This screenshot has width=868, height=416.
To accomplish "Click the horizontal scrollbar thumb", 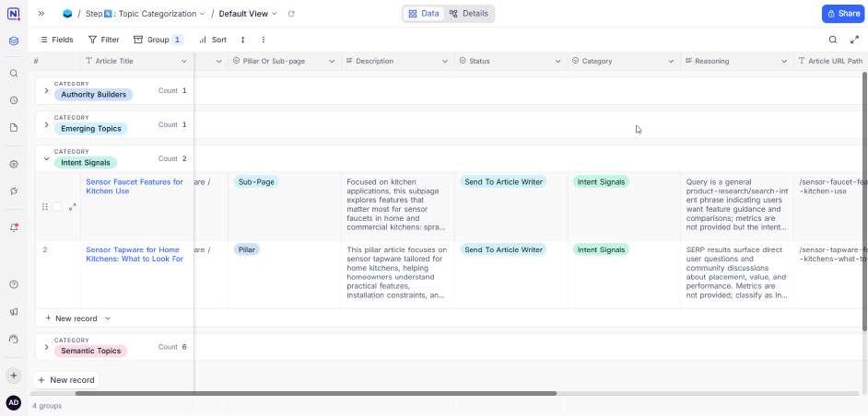I will 315,394.
